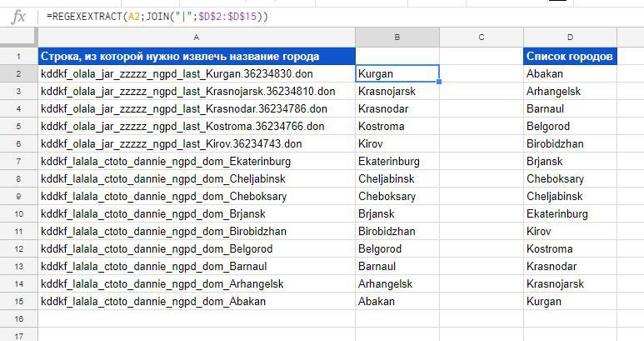Select cell B14 containing Arhangelsk
Image resolution: width=644 pixels, height=341 pixels.
click(397, 284)
